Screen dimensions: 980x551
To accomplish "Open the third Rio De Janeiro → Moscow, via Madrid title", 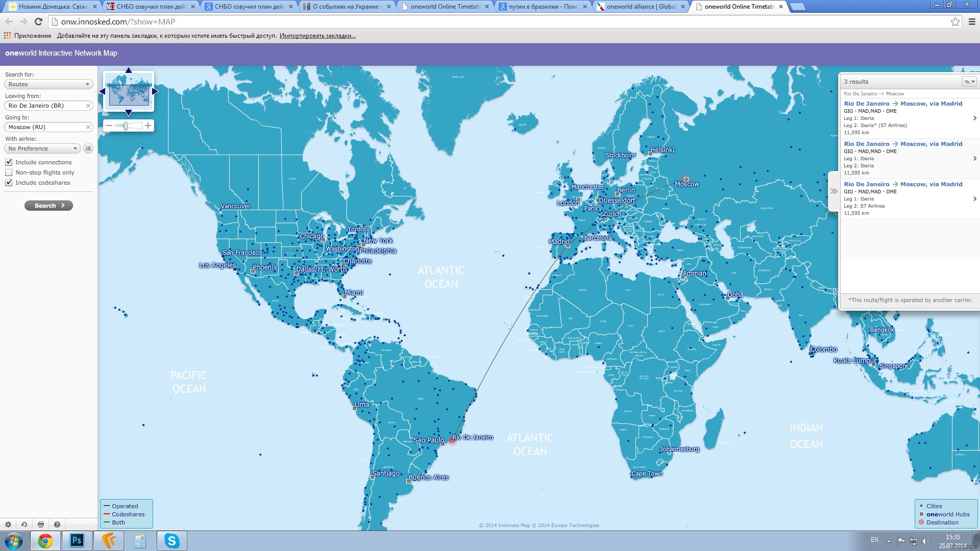I will pos(903,184).
